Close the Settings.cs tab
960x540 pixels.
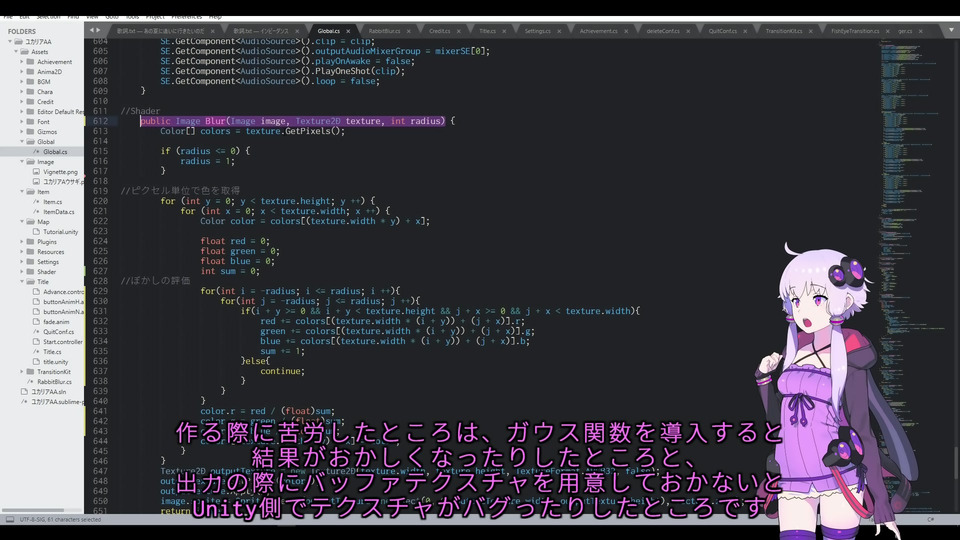pyautogui.click(x=559, y=31)
